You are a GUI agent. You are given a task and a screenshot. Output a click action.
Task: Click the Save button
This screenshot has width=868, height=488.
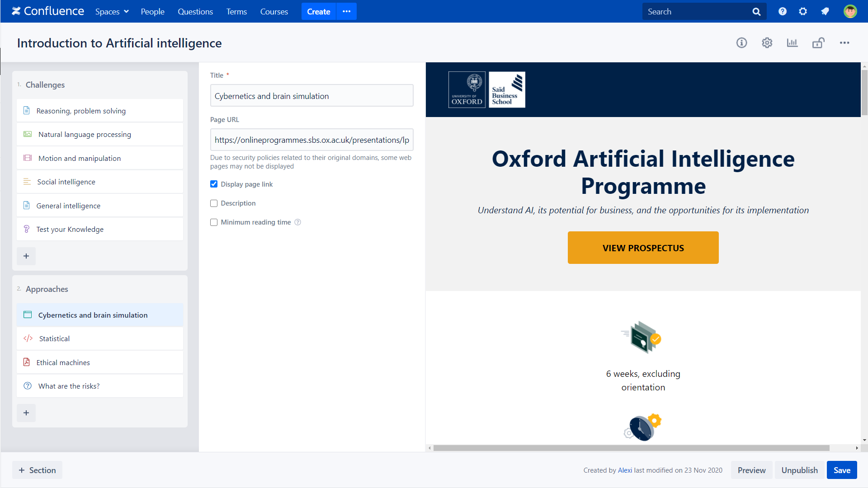(842, 470)
